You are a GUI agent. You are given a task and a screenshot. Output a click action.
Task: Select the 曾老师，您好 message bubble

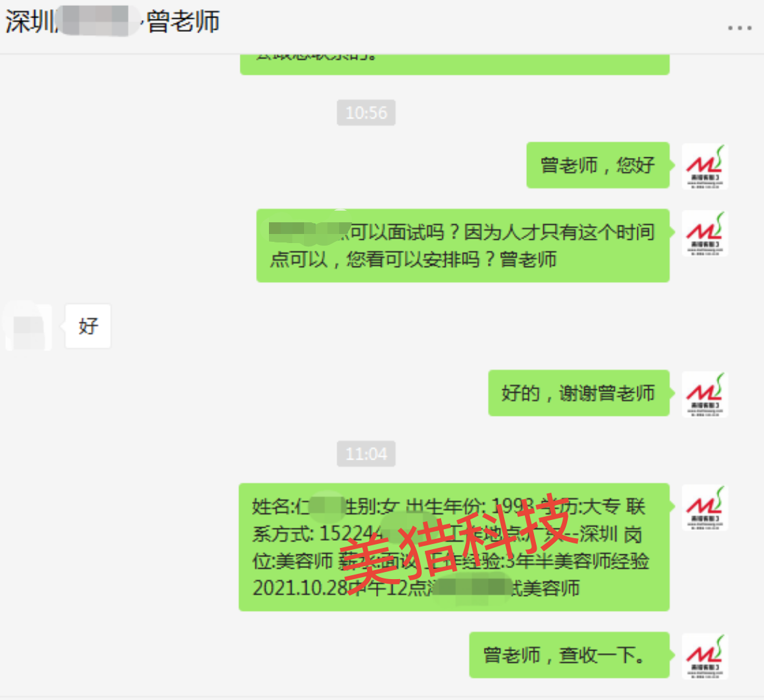598,165
